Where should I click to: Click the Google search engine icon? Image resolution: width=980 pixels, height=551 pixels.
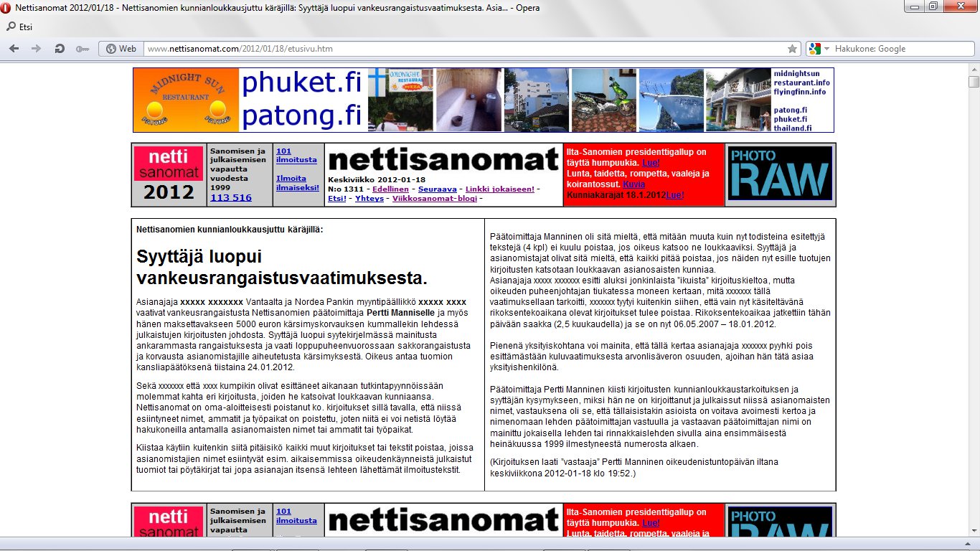coord(814,49)
